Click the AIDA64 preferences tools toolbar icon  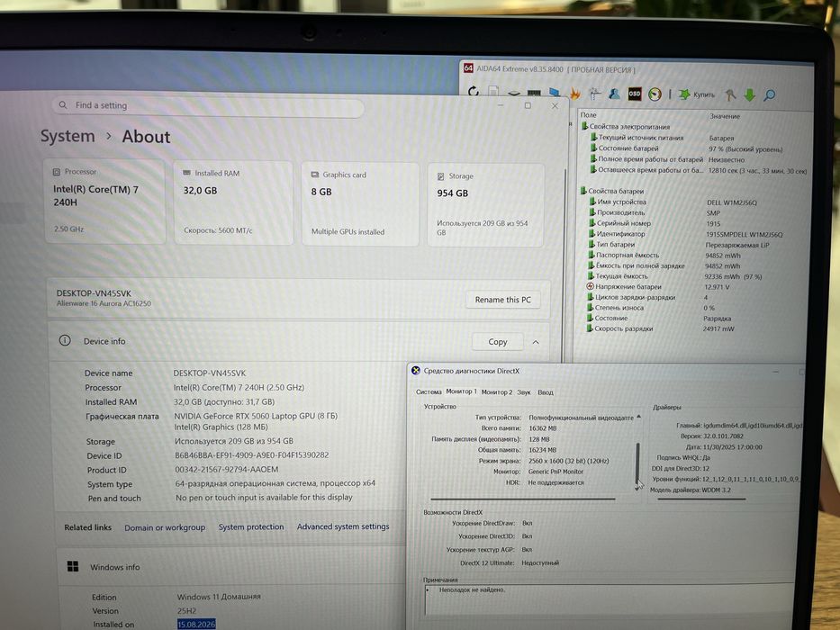pyautogui.click(x=594, y=94)
